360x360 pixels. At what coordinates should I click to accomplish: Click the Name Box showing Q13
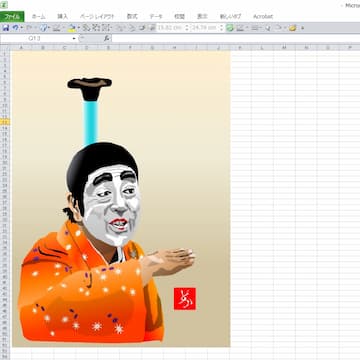tap(36, 39)
